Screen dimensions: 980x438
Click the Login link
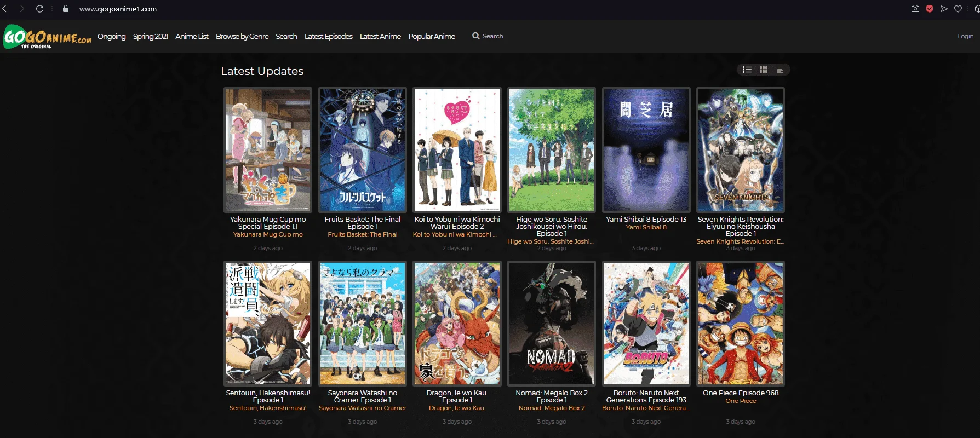[x=965, y=36]
